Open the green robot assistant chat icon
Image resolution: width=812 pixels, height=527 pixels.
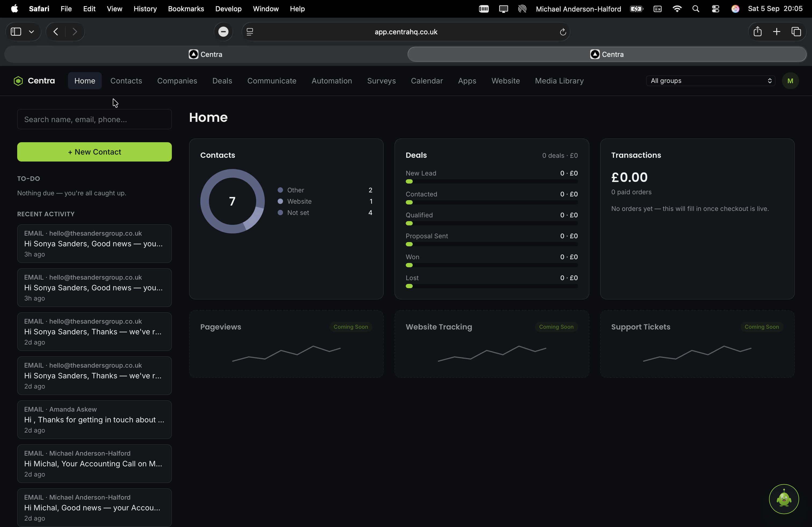click(784, 499)
